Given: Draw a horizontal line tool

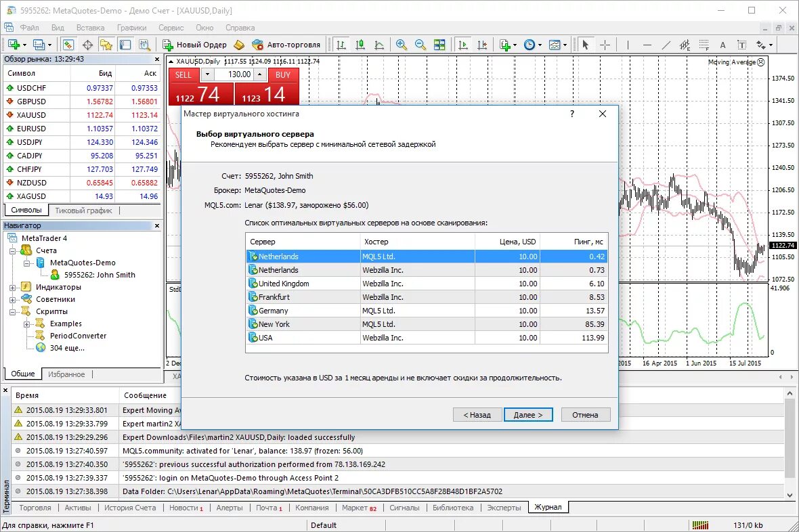Looking at the screenshot, I should tap(647, 45).
